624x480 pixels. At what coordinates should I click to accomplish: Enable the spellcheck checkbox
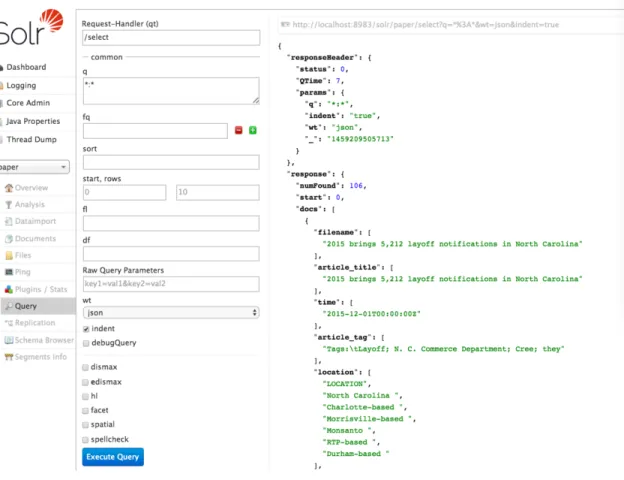[85, 440]
